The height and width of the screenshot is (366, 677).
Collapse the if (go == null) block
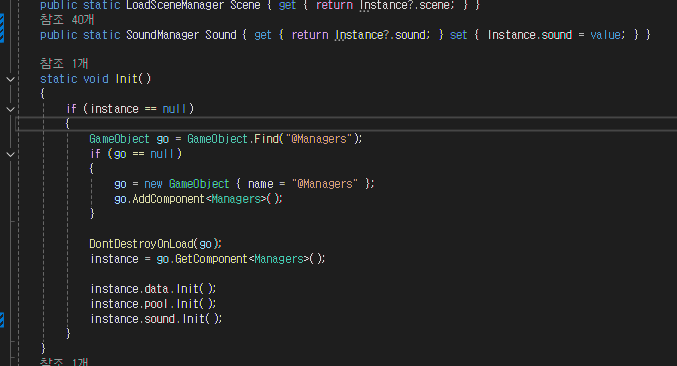click(x=10, y=154)
